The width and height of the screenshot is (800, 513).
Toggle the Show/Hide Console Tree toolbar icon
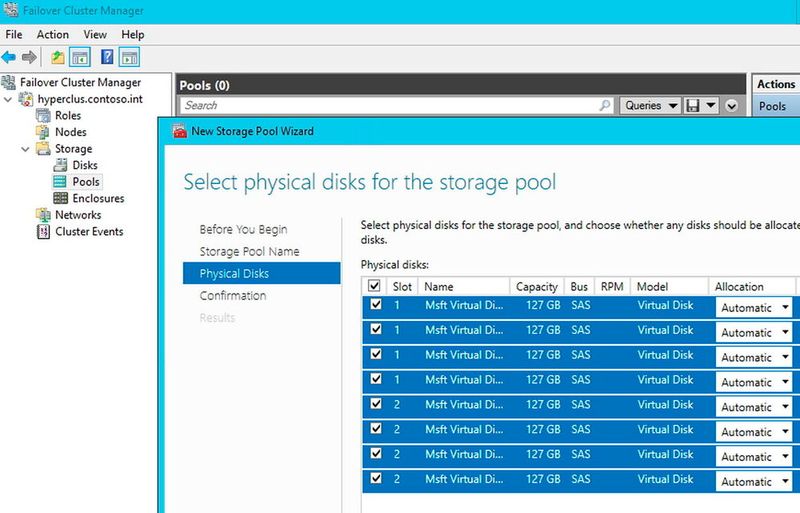pos(80,57)
